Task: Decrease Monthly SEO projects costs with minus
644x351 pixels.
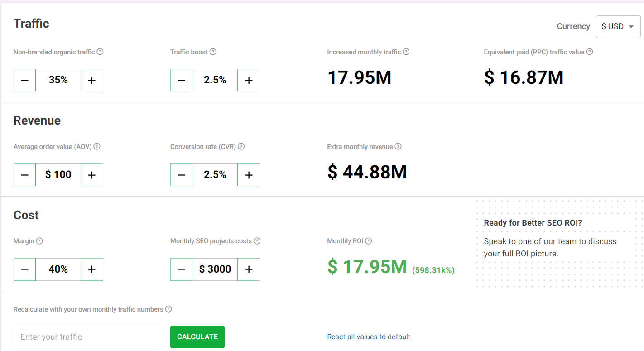Action: 182,269
